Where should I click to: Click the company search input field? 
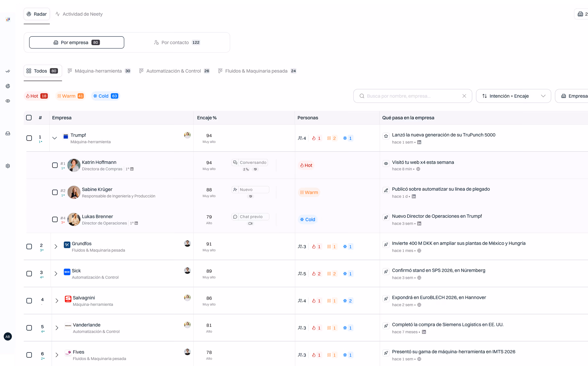coord(413,96)
